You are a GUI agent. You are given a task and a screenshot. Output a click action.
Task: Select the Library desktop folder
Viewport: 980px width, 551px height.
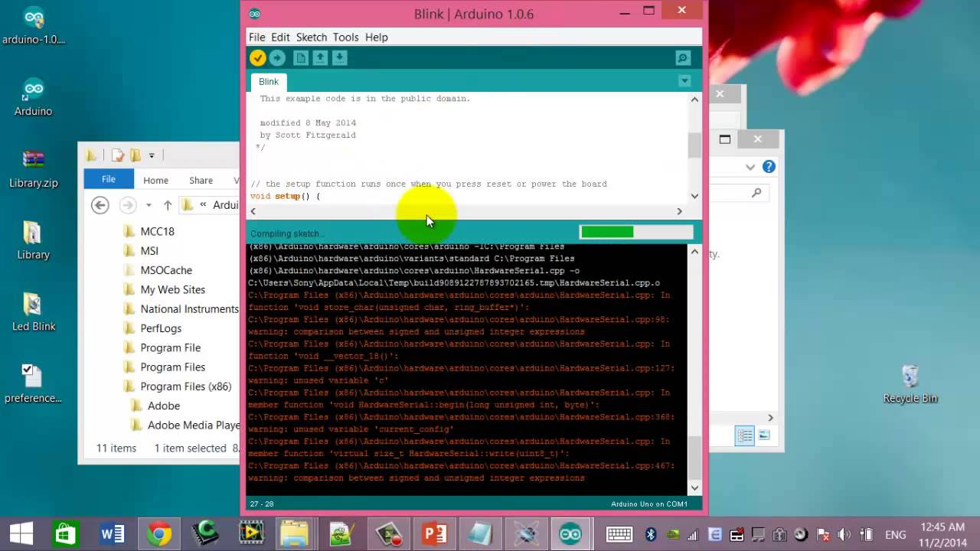pyautogui.click(x=34, y=240)
